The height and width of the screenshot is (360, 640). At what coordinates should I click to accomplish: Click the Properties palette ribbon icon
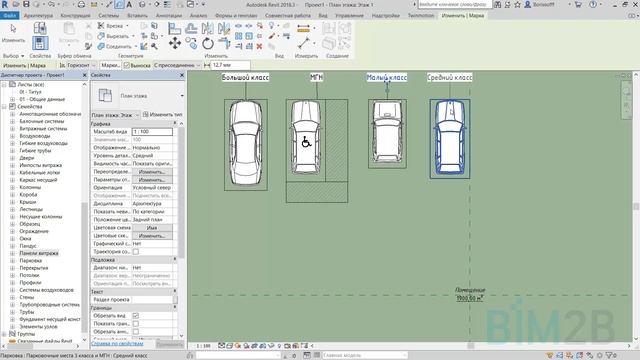pyautogui.click(x=40, y=43)
